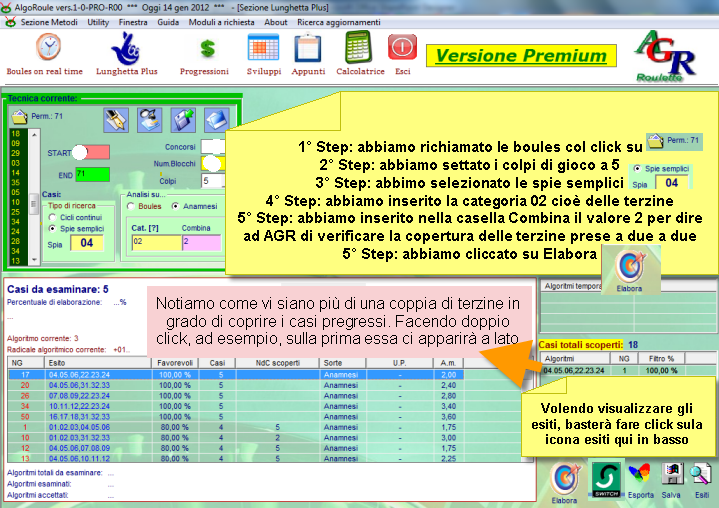Click the Algoritmi column header
Viewport: 719px width, 508px height.
(x=575, y=359)
